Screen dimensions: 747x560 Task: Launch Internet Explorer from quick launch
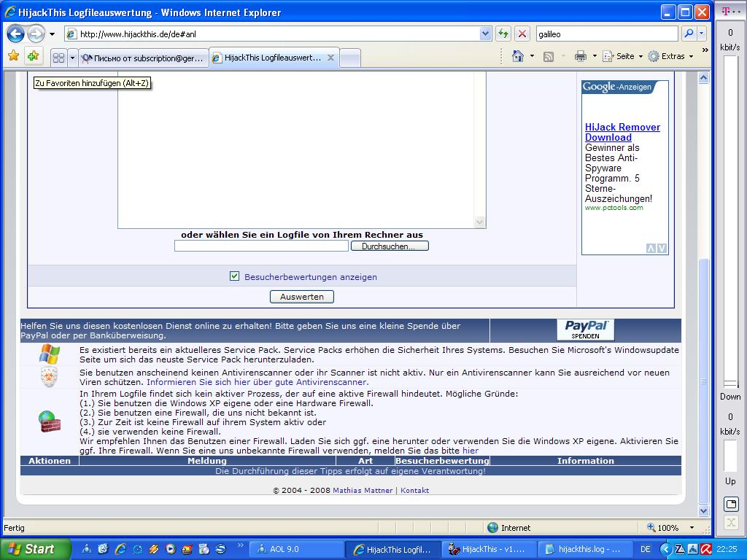120,549
